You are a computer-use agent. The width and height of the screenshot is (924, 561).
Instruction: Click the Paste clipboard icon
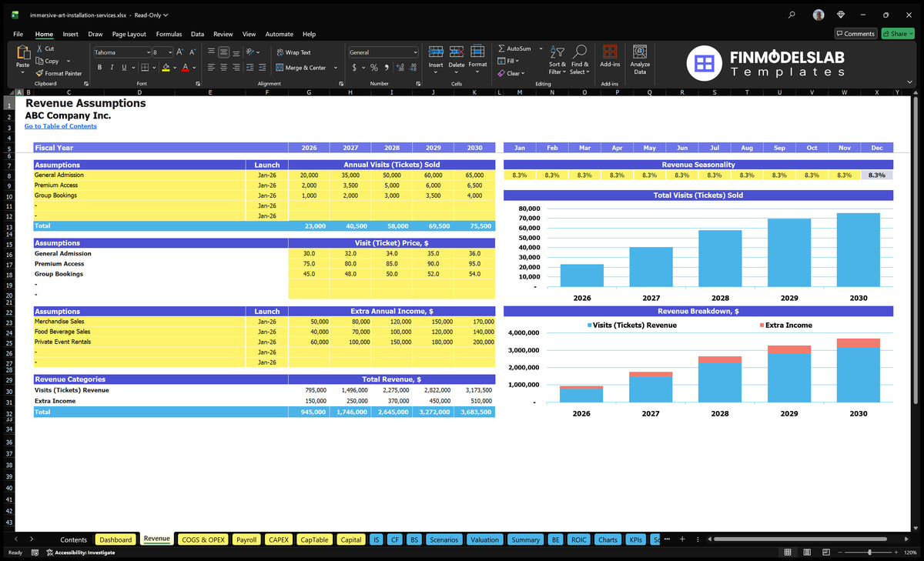(x=22, y=53)
